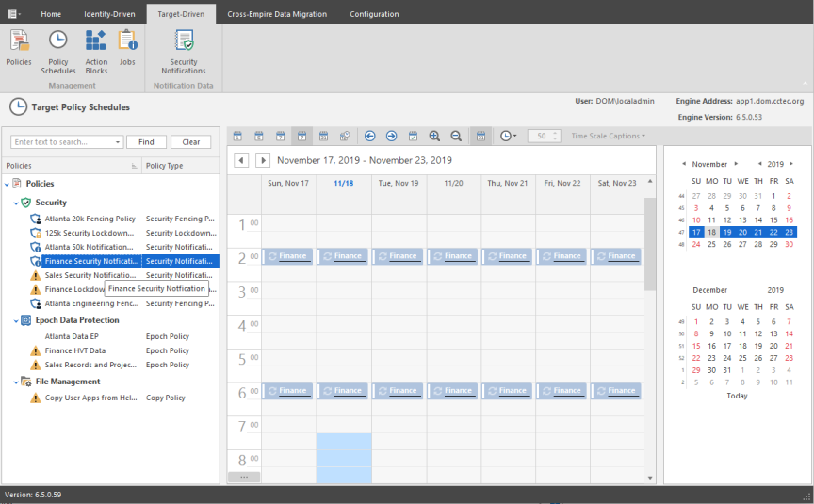Click the ellipsis button below time ruler
The image size is (814, 504).
(244, 477)
